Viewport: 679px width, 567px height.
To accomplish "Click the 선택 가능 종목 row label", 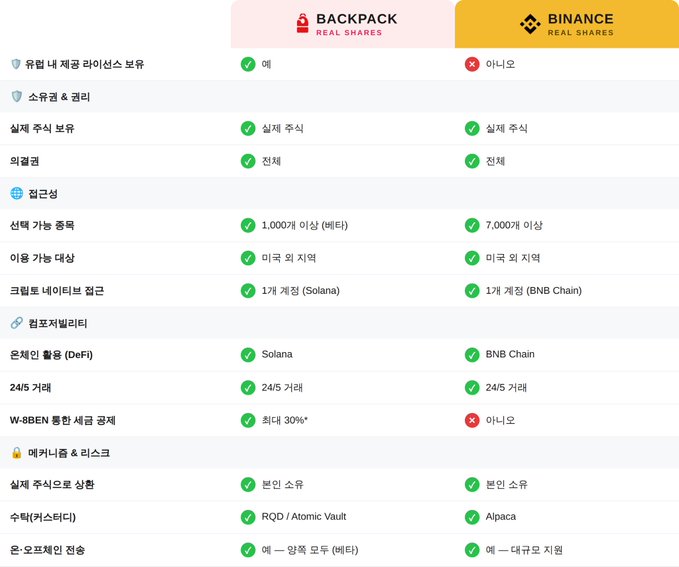I will coord(42,225).
